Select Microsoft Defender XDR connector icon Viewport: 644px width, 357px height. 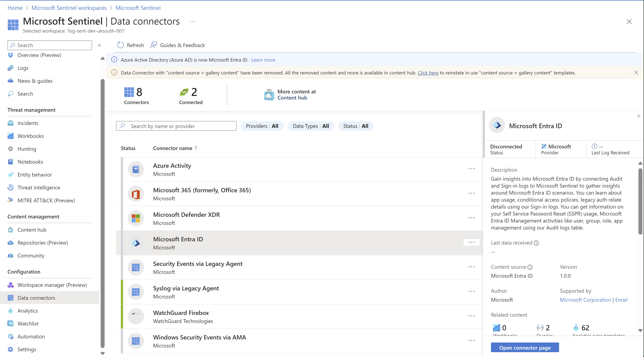click(136, 218)
